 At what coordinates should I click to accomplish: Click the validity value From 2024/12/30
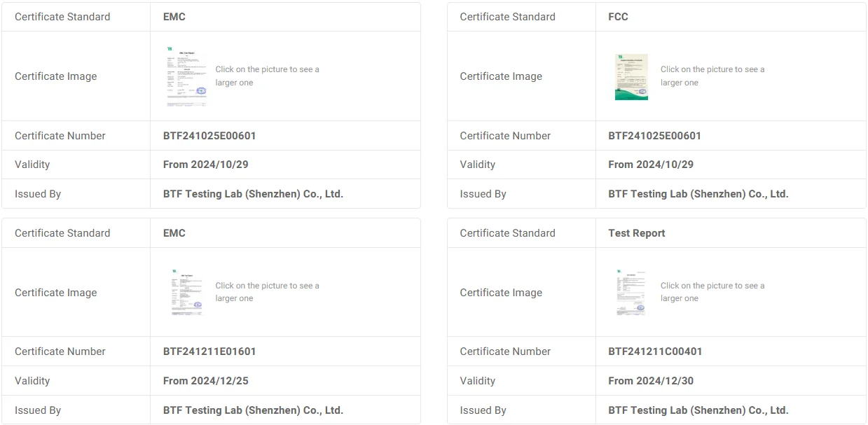[x=651, y=381]
